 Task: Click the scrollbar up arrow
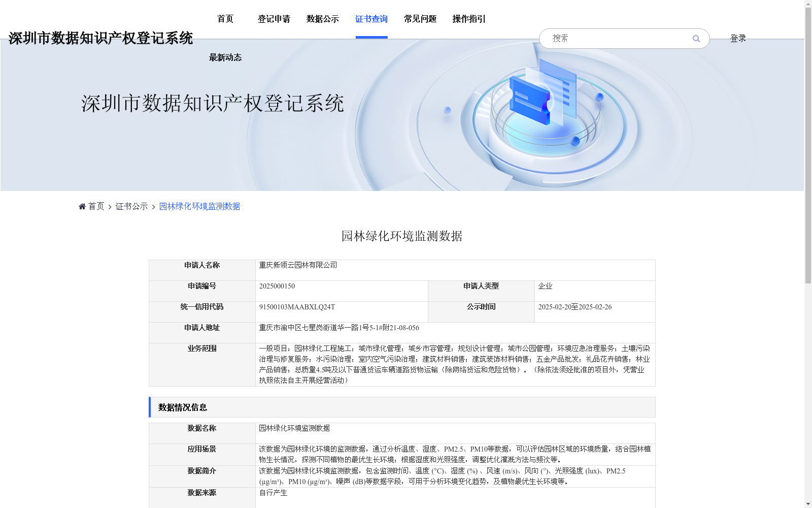(808, 4)
